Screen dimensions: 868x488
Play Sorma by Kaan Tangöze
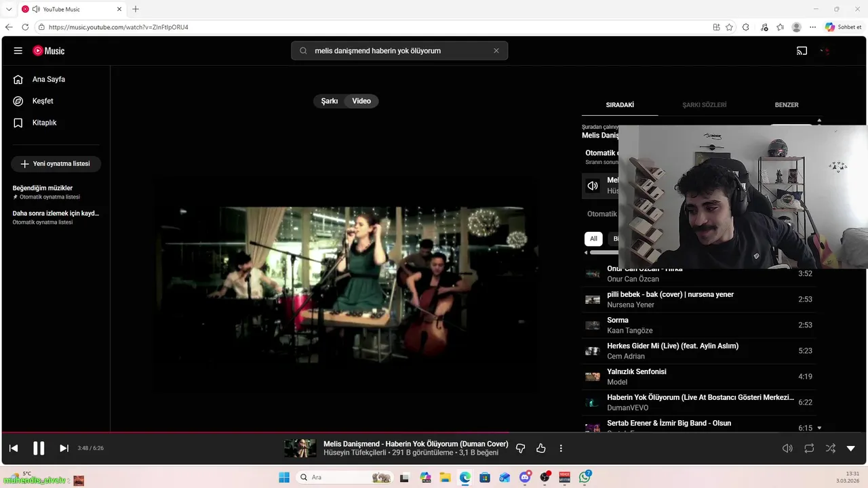click(698, 325)
